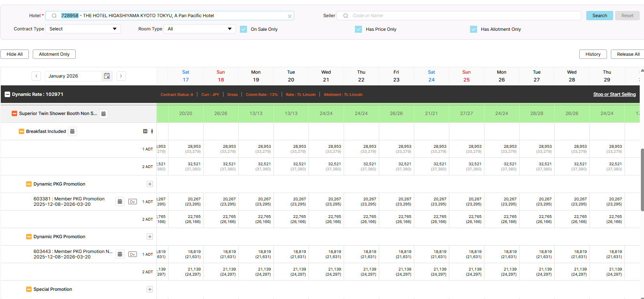This screenshot has height=299, width=644.
Task: Click the green 20/20 allotment cell for Sat 17
Action: pos(186,113)
